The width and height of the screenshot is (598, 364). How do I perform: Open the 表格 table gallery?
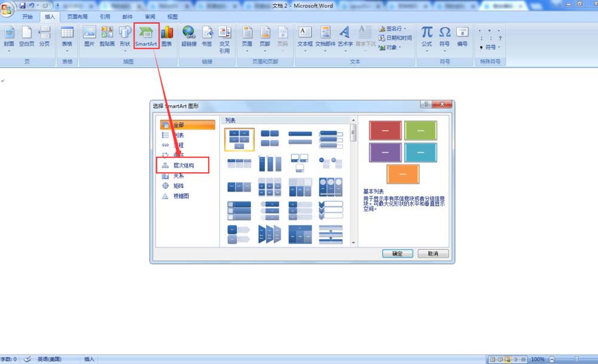click(x=67, y=38)
